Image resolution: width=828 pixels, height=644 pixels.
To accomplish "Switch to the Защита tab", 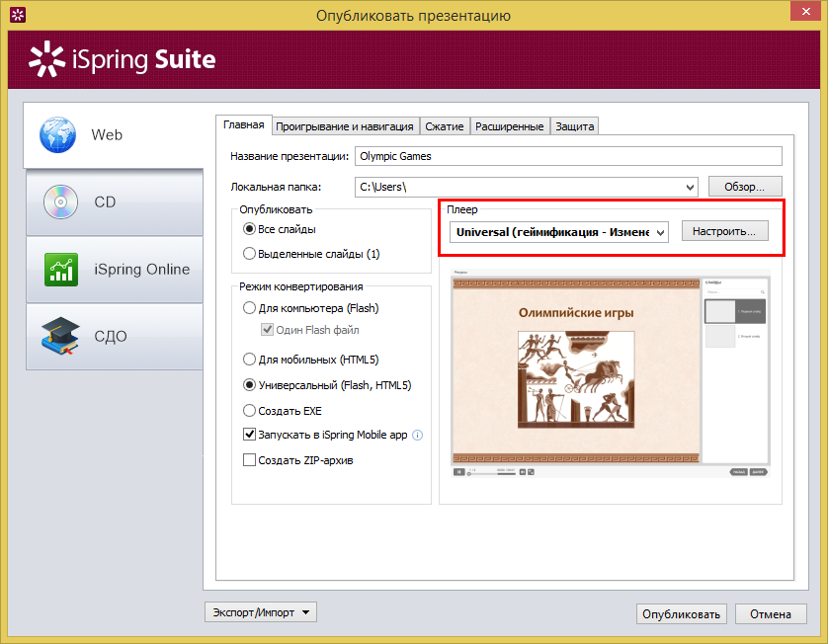I will click(x=574, y=126).
